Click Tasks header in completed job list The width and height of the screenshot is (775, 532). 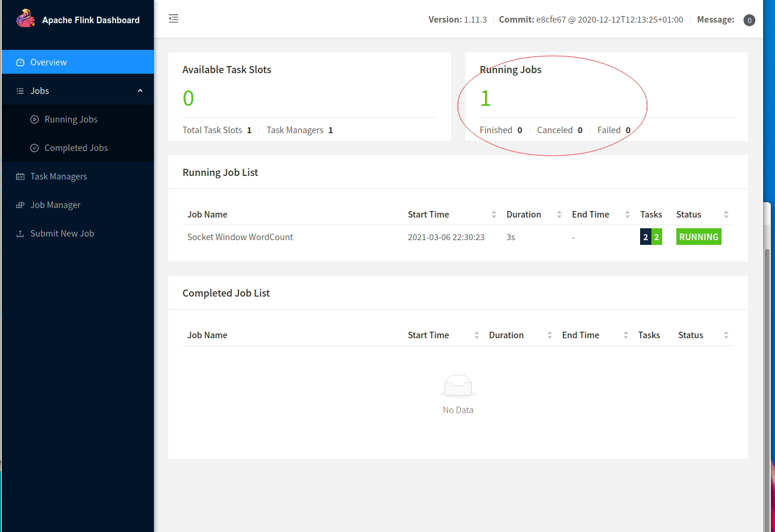coord(649,335)
